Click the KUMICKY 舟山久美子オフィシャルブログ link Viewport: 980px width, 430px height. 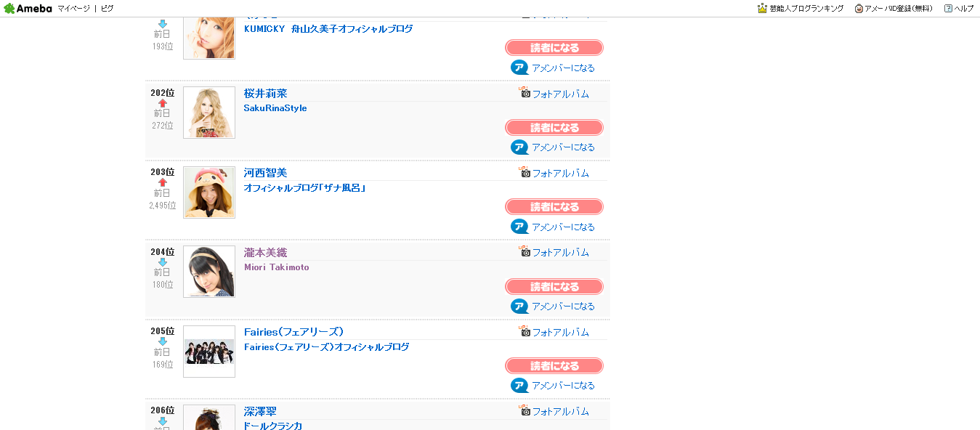(x=328, y=29)
